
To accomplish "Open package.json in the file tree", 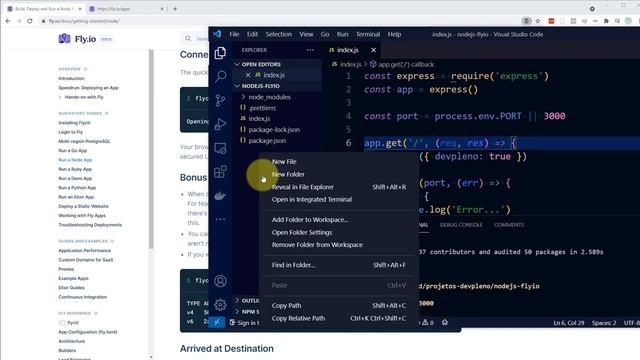I will click(267, 141).
